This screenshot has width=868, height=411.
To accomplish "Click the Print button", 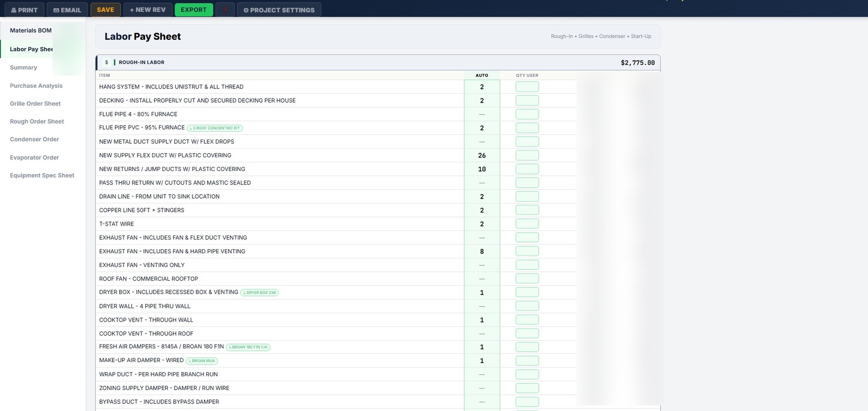I will coord(24,10).
